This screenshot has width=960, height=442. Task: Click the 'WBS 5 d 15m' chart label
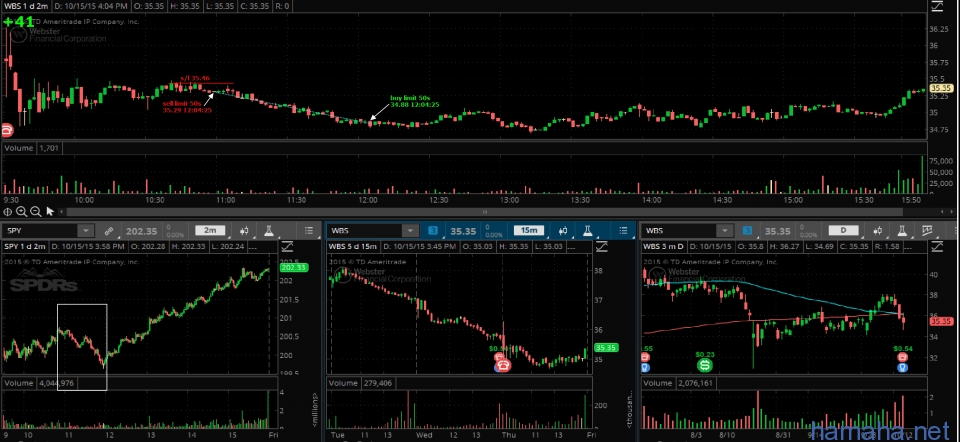pos(353,246)
